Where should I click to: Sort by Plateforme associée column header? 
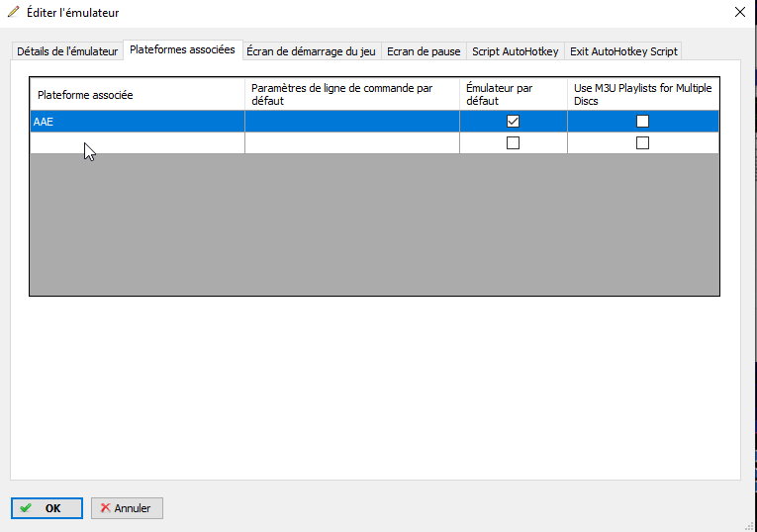click(x=137, y=95)
